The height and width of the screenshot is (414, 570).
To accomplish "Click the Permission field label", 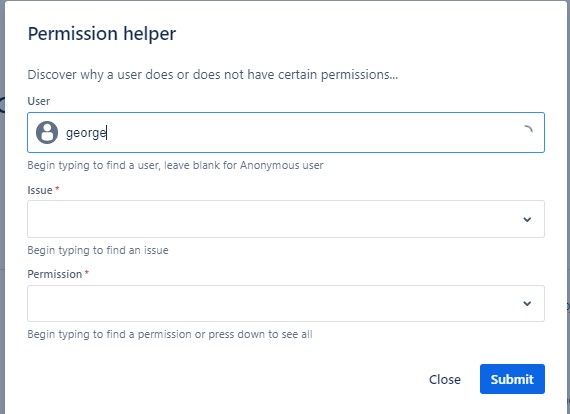I will 55,274.
